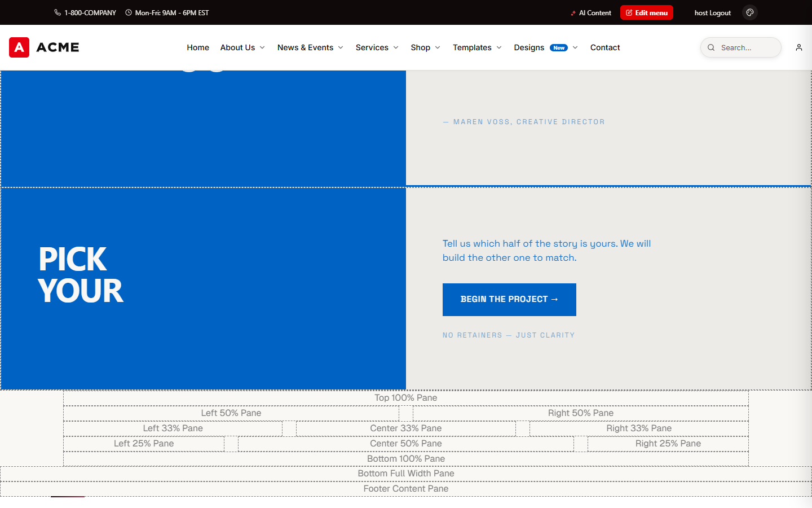The height and width of the screenshot is (508, 812).
Task: Click the Begin the Project button
Action: coord(509,300)
